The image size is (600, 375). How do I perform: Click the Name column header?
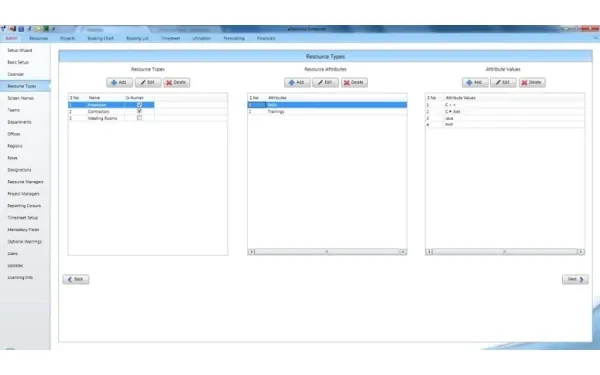[x=94, y=98]
